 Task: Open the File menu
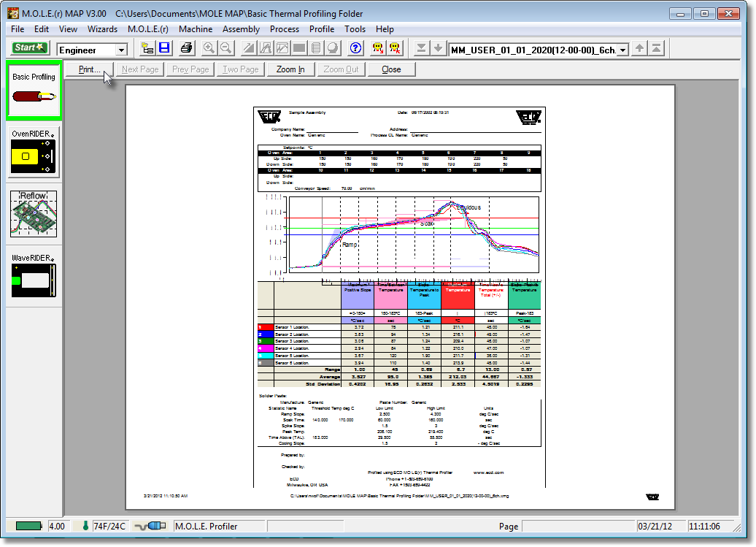pyautogui.click(x=18, y=29)
